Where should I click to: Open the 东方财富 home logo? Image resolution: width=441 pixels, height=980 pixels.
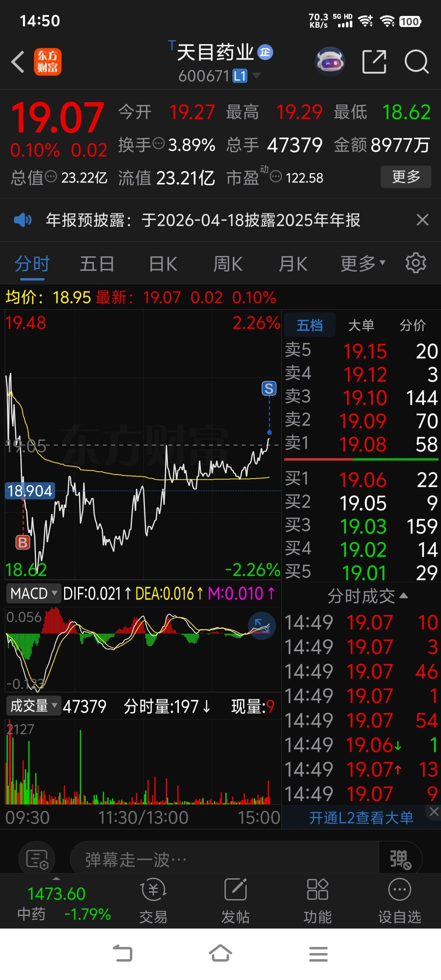coord(48,62)
